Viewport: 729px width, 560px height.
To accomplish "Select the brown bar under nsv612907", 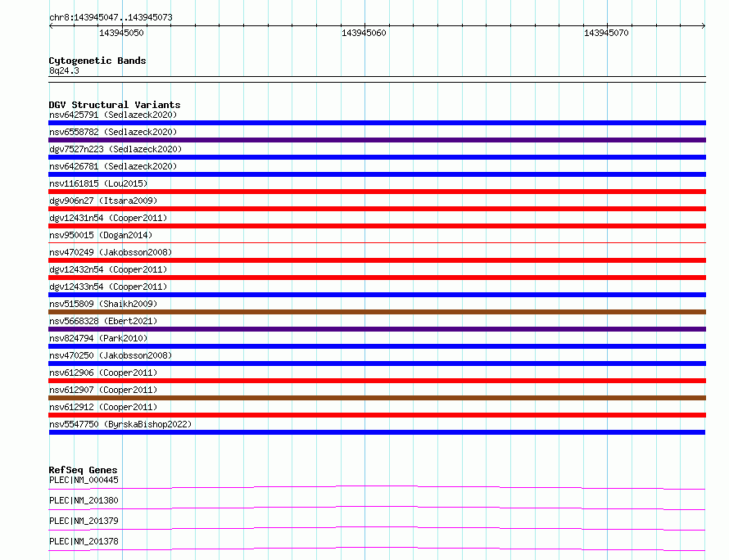I will click(377, 398).
